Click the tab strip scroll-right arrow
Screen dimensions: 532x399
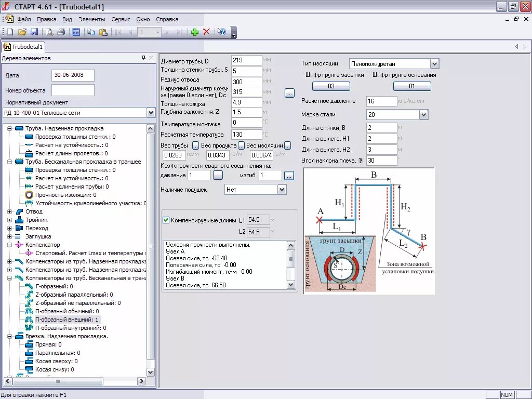click(x=525, y=46)
